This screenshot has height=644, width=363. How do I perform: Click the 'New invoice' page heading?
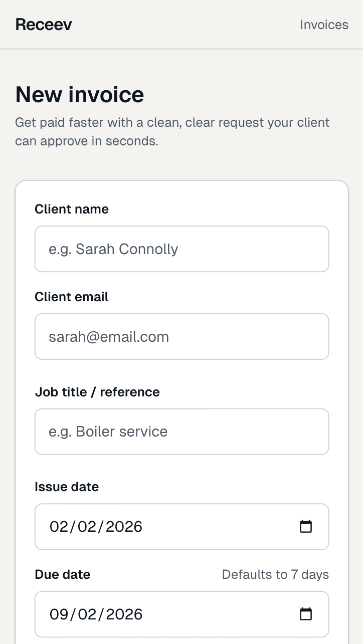(79, 94)
